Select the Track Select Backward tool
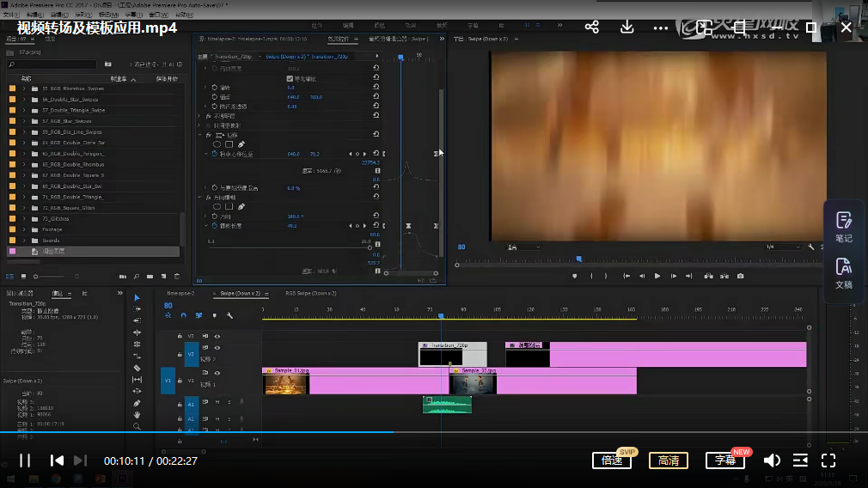This screenshot has height=488, width=868. [137, 320]
